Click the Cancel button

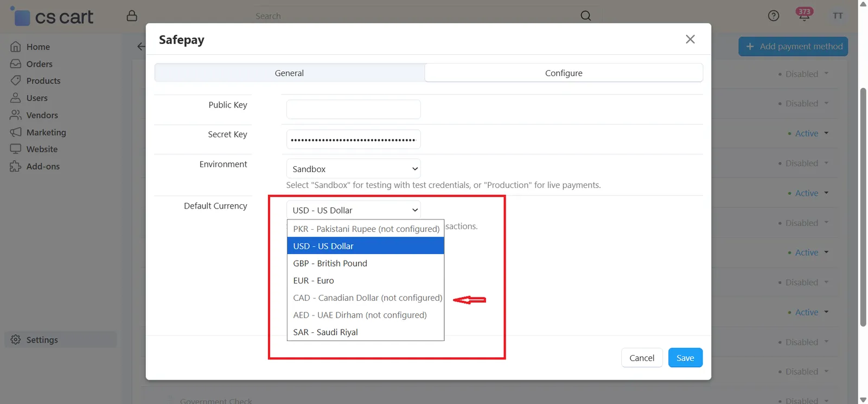point(642,358)
